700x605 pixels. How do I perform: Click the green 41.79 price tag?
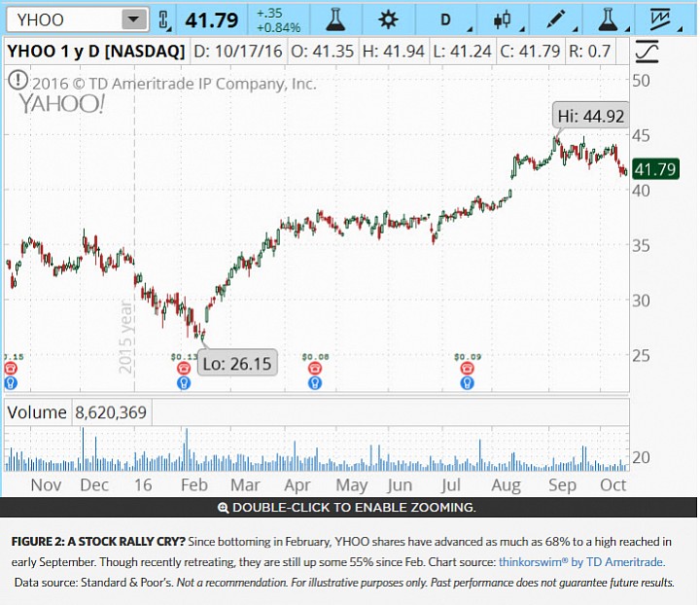point(655,169)
